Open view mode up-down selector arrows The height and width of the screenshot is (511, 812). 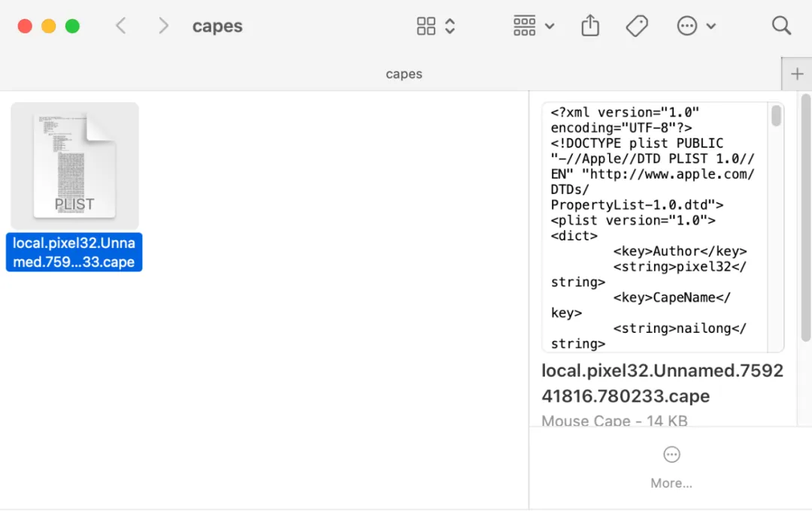tap(450, 26)
